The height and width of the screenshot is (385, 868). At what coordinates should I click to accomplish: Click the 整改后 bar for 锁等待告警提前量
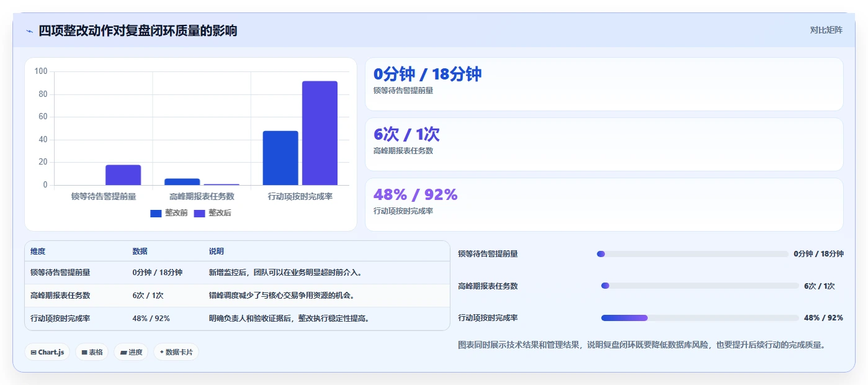pos(123,175)
